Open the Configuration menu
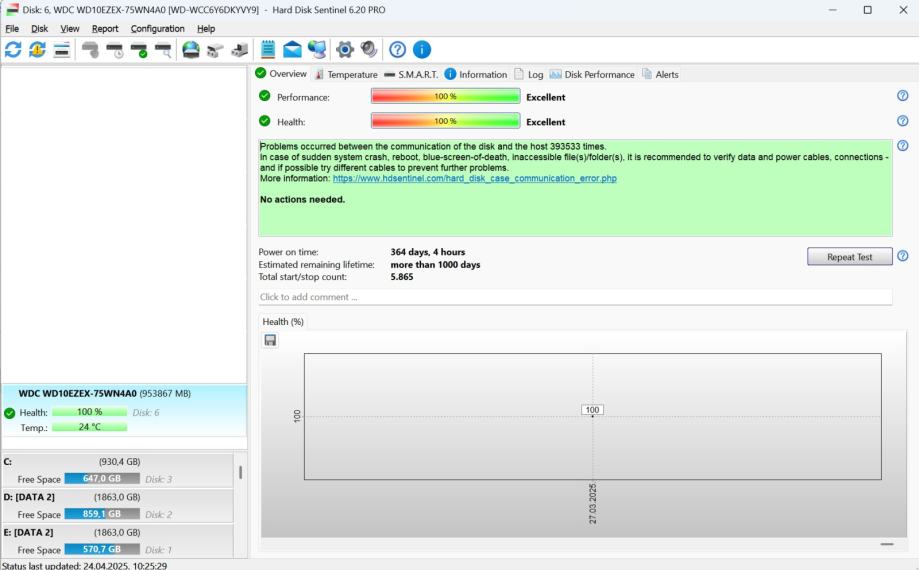This screenshot has height=570, width=919. [157, 29]
